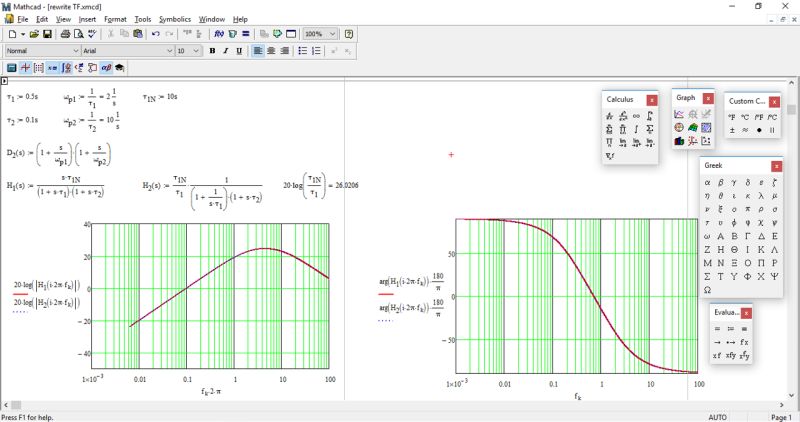The image size is (800, 422).
Task: Toggle Italic text formatting
Action: click(x=226, y=51)
